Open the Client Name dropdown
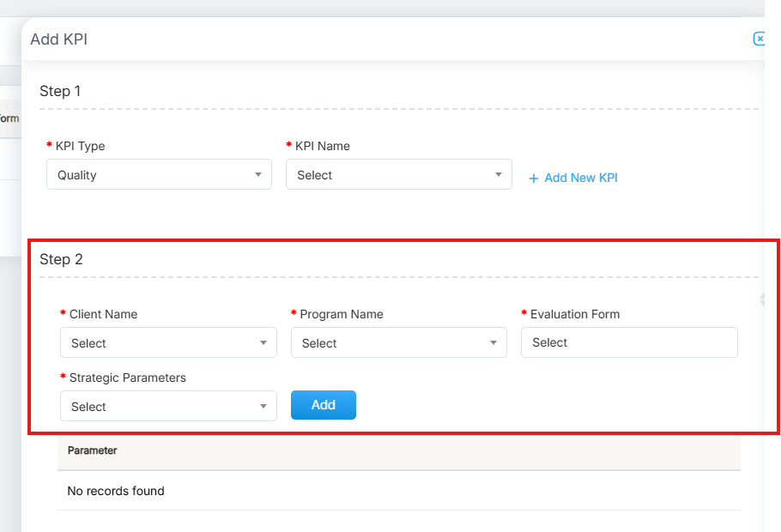The width and height of the screenshot is (781, 532). (x=168, y=343)
